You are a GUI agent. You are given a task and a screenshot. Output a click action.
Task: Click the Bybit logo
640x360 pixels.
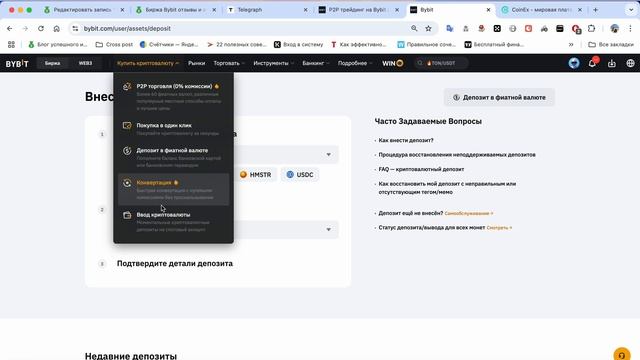click(x=17, y=64)
